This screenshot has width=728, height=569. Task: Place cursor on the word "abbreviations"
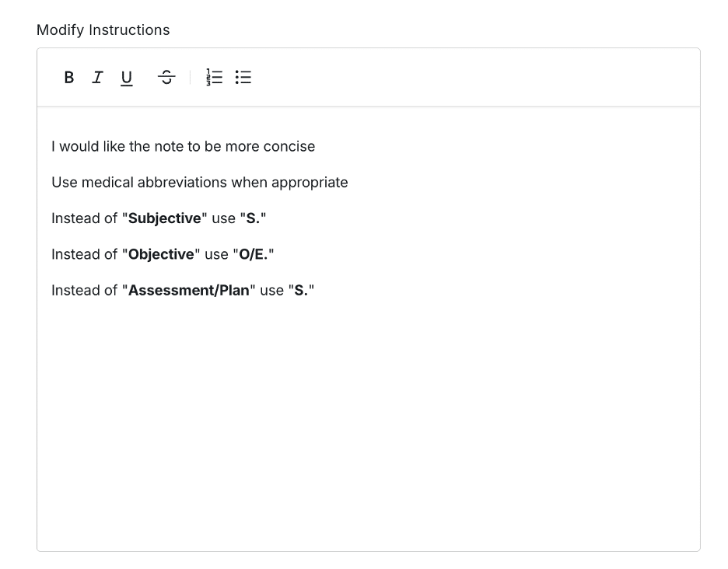pyautogui.click(x=177, y=182)
